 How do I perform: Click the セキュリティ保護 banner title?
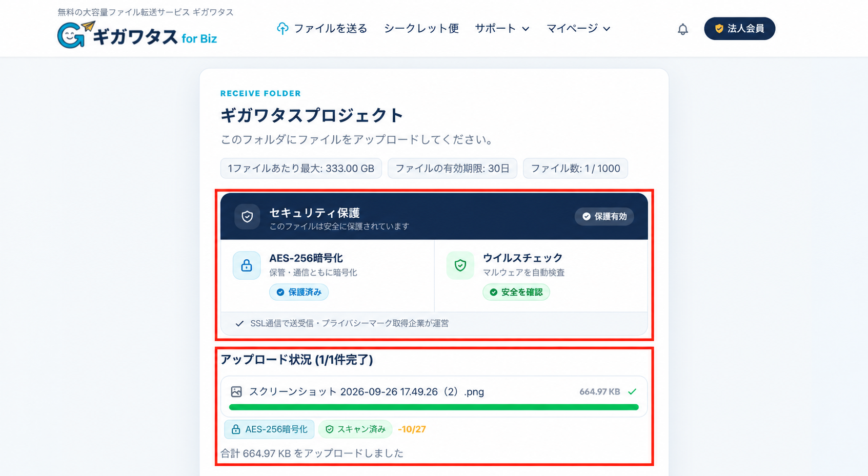point(314,213)
